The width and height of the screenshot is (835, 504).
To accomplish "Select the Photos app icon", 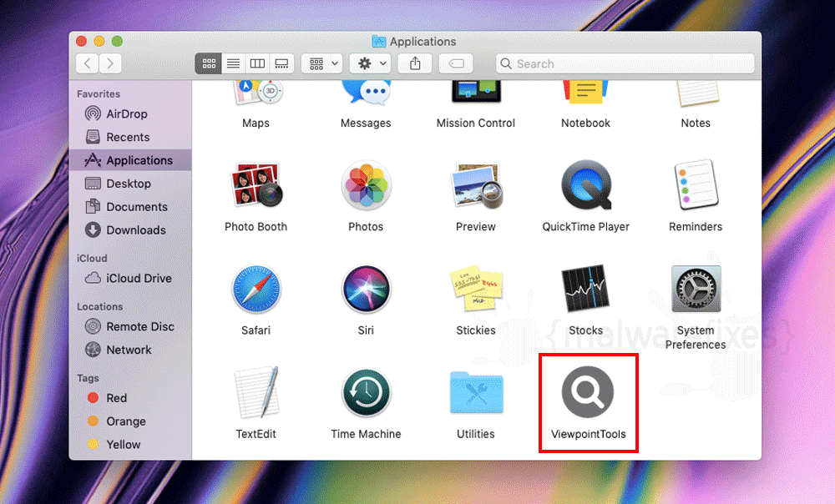I will coord(367,185).
